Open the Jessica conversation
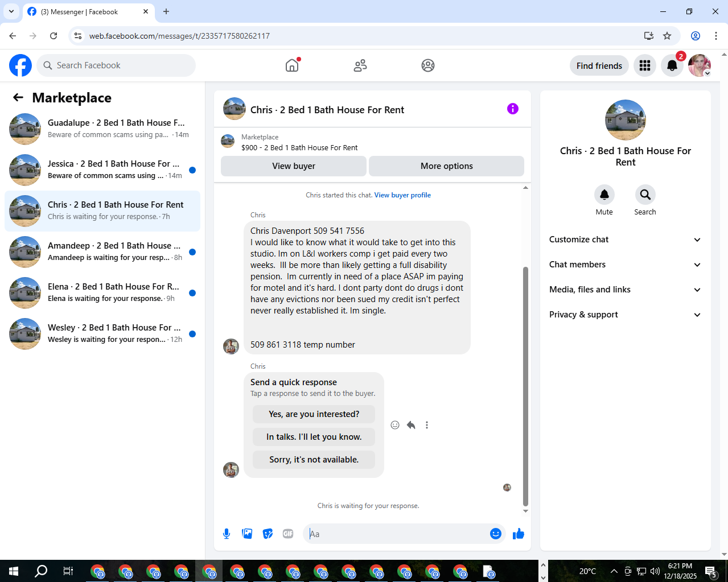Image resolution: width=728 pixels, height=582 pixels. pos(102,170)
